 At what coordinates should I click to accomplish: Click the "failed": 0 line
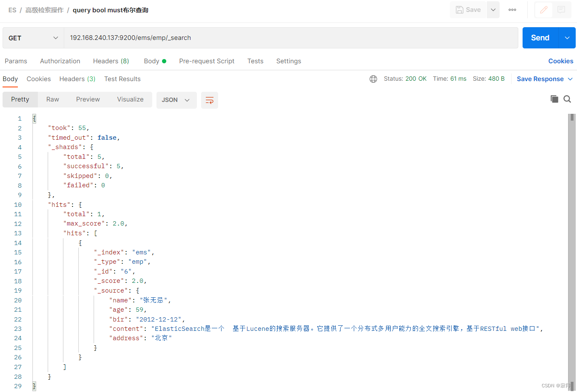[84, 186]
